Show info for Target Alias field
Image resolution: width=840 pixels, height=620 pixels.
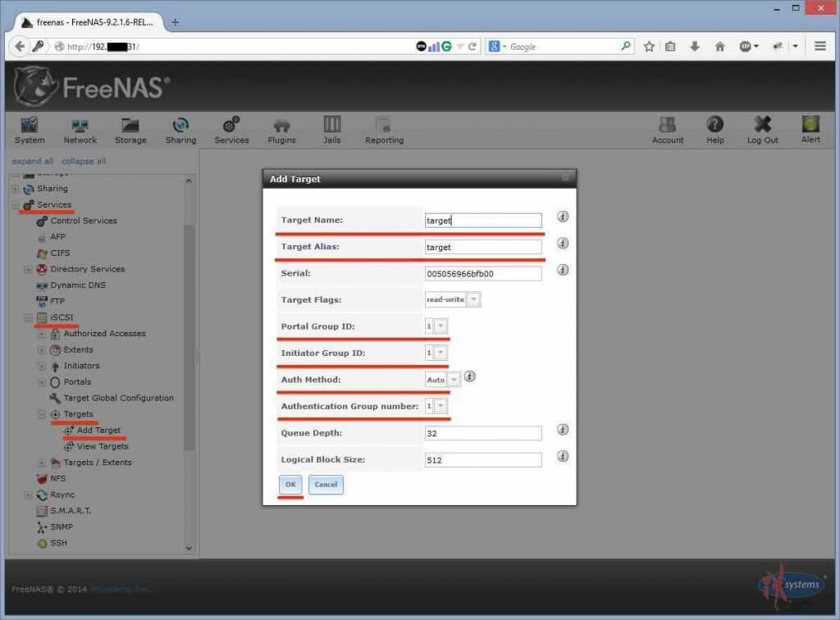563,243
